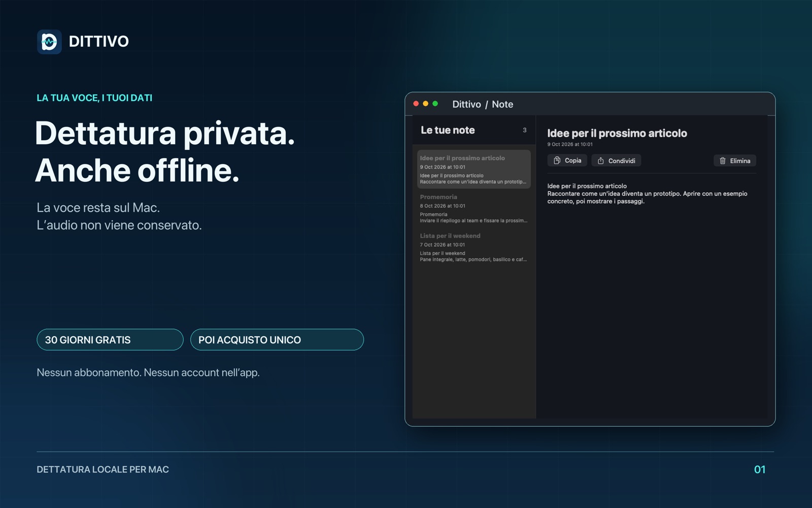Image resolution: width=812 pixels, height=508 pixels.
Task: Click the "Pane integrale, latte, pomodori" preview line
Action: (x=473, y=260)
